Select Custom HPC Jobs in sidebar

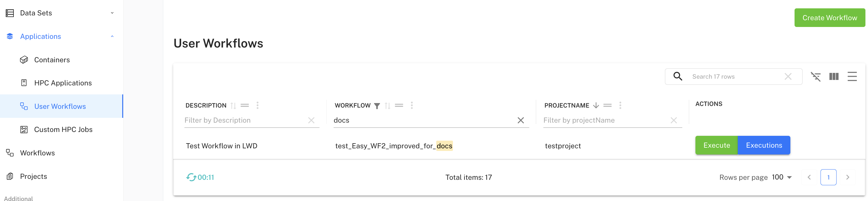click(x=63, y=129)
